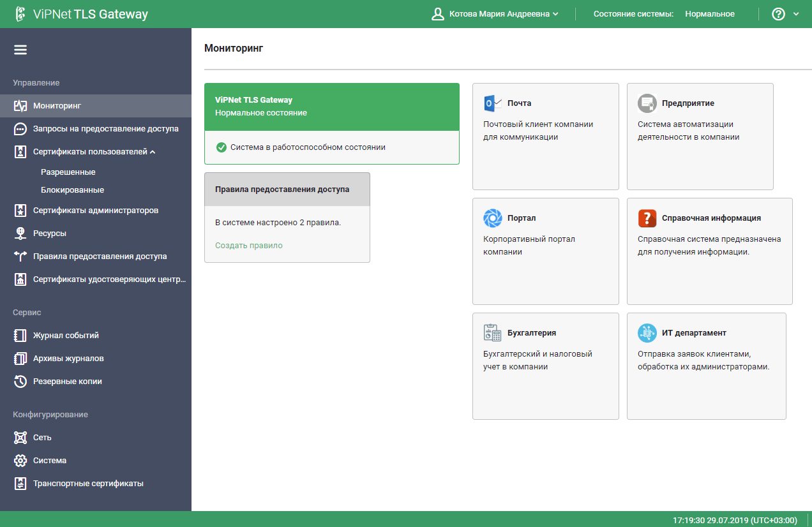The image size is (812, 527).
Task: Click the Резервные копии sidebar icon
Action: point(20,382)
